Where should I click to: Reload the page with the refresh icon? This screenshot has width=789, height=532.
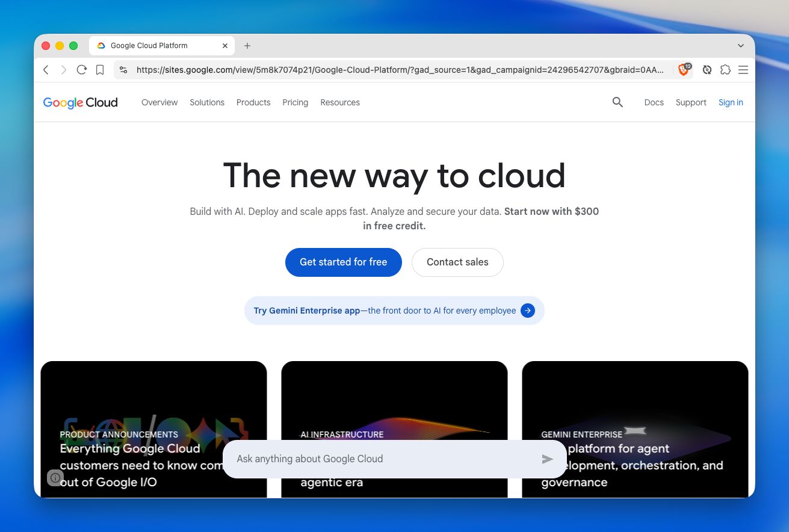pyautogui.click(x=82, y=70)
